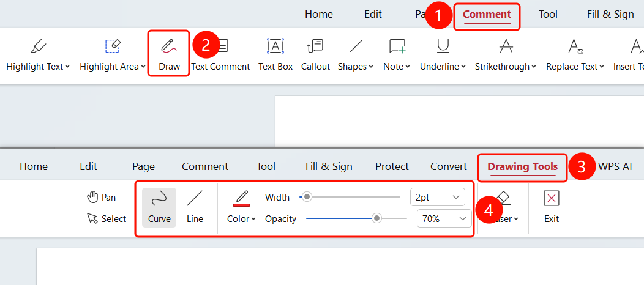Open the Shapes dropdown arrow
644x285 pixels.
coord(371,67)
